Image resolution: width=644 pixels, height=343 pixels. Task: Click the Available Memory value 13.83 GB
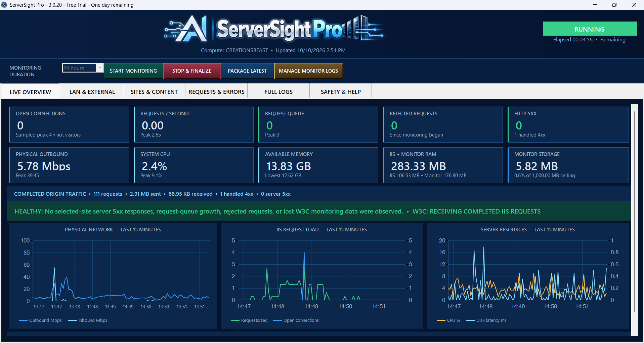pos(289,166)
